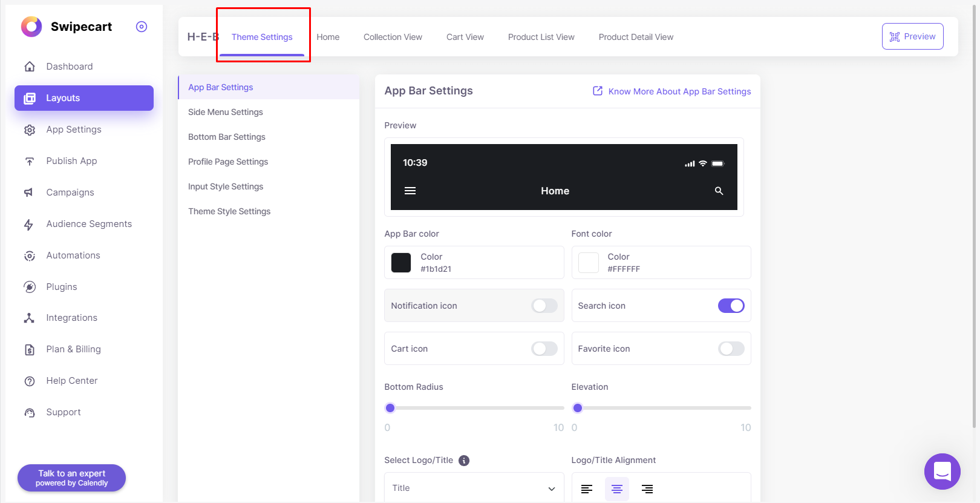Viewport: 980px width, 503px height.
Task: Open Side Menu Settings in the list
Action: click(x=225, y=112)
